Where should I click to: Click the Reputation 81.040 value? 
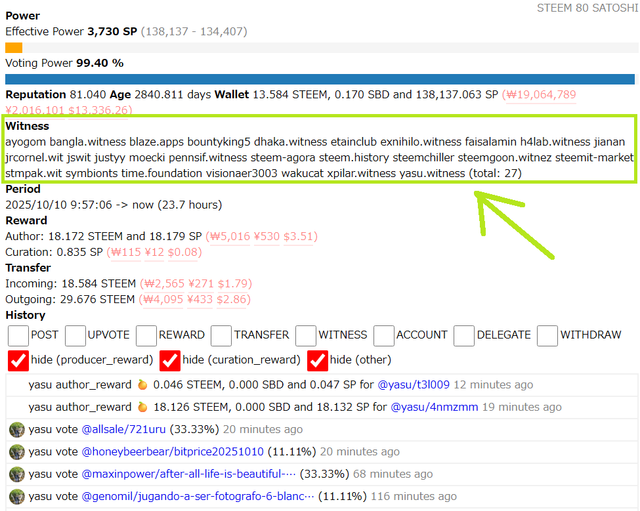tap(88, 95)
